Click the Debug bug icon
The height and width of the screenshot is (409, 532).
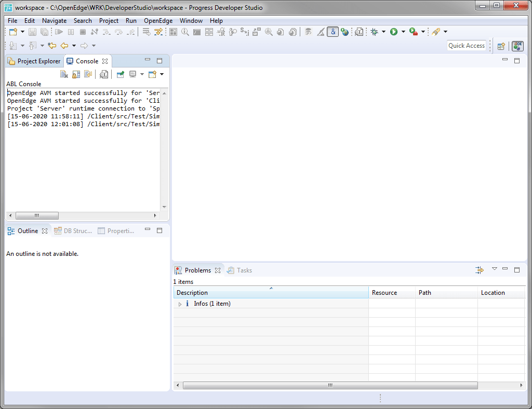coord(375,32)
